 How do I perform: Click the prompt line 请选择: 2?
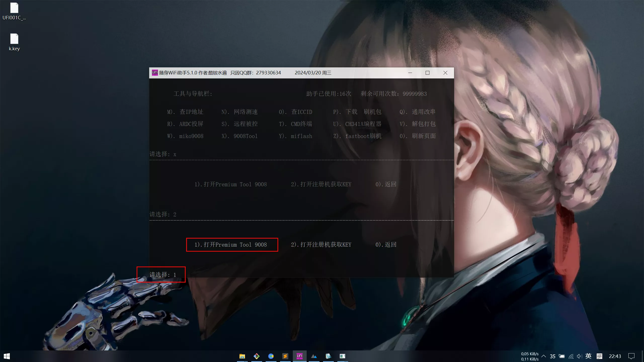[x=163, y=214]
